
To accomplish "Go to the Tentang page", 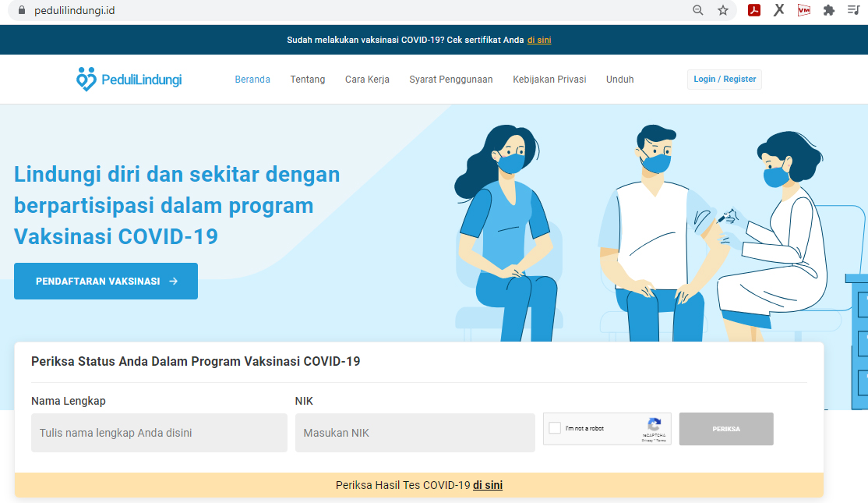I will pyautogui.click(x=308, y=80).
